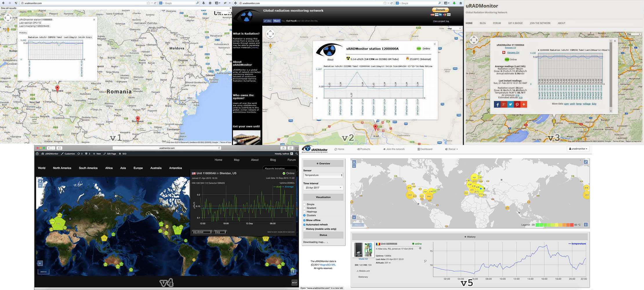The width and height of the screenshot is (644, 290).
Task: Open the Dashboard section in v5 top navigation
Action: point(425,149)
